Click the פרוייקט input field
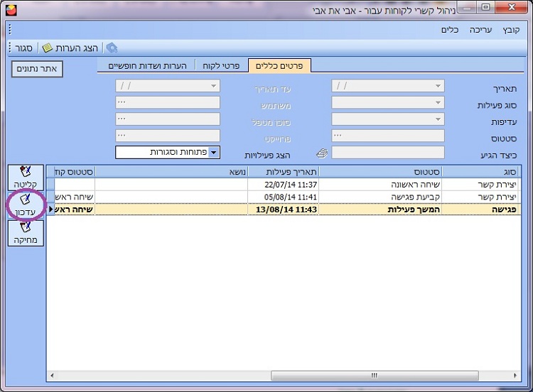 point(168,136)
